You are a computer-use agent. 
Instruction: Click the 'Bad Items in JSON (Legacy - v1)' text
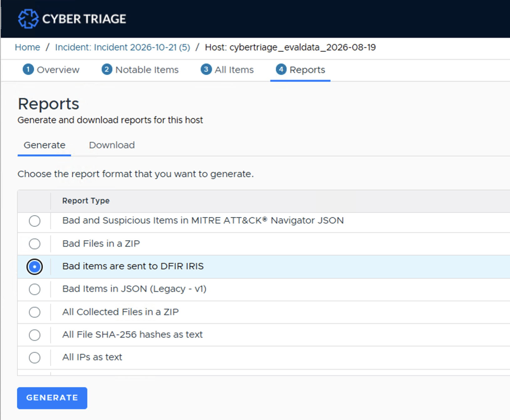[134, 289]
